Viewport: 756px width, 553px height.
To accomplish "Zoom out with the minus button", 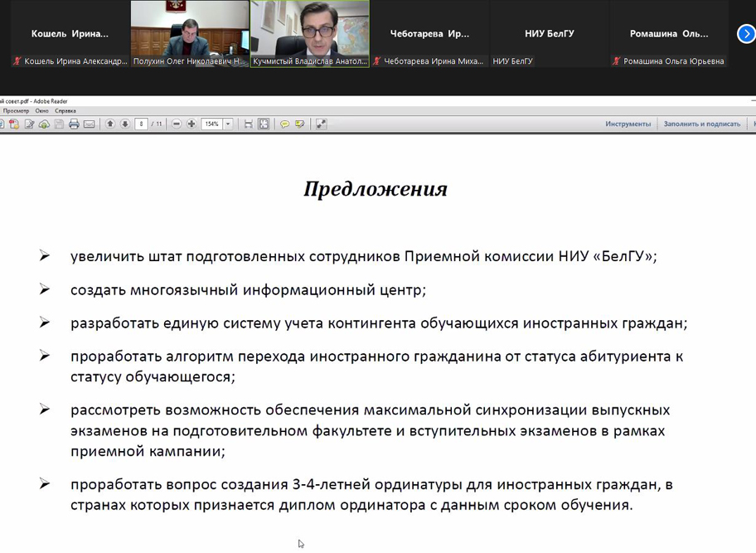I will [x=177, y=124].
